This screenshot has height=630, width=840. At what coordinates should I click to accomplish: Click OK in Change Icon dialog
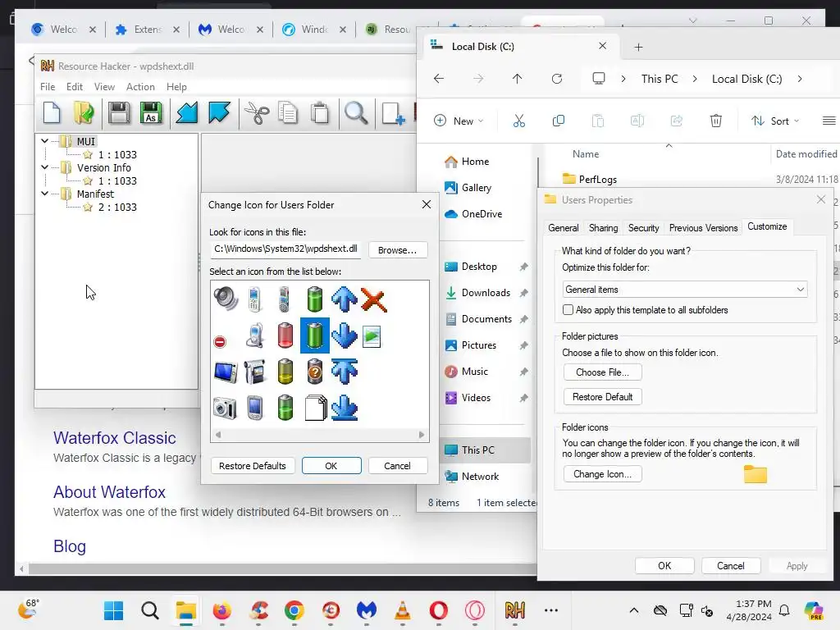(331, 466)
